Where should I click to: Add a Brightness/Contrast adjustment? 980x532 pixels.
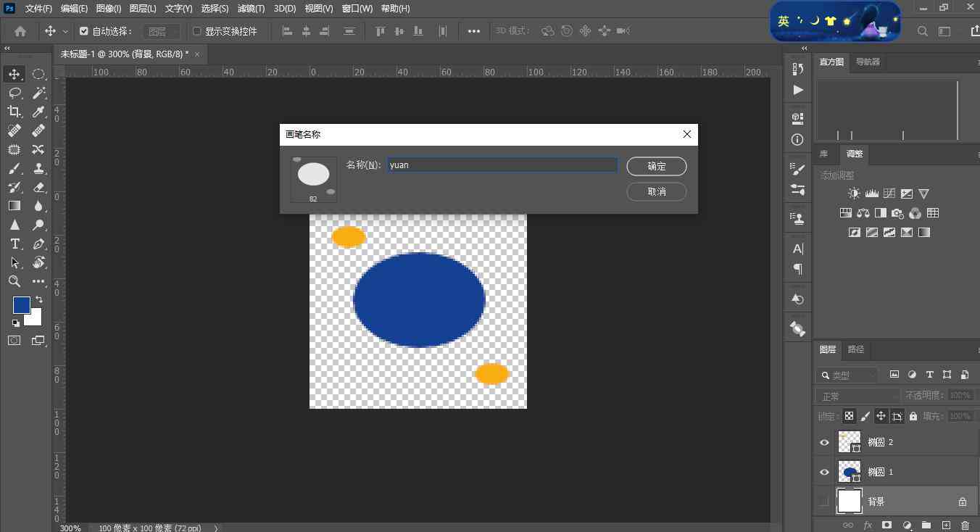click(x=854, y=194)
